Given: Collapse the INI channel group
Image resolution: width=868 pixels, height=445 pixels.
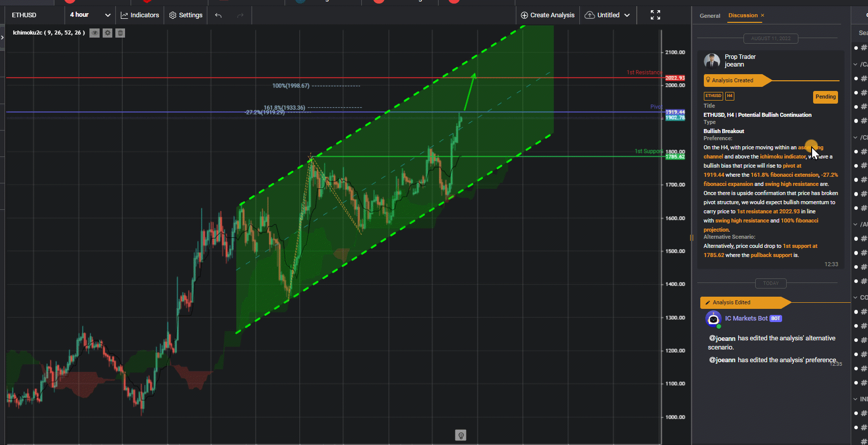Looking at the screenshot, I should 855,399.
